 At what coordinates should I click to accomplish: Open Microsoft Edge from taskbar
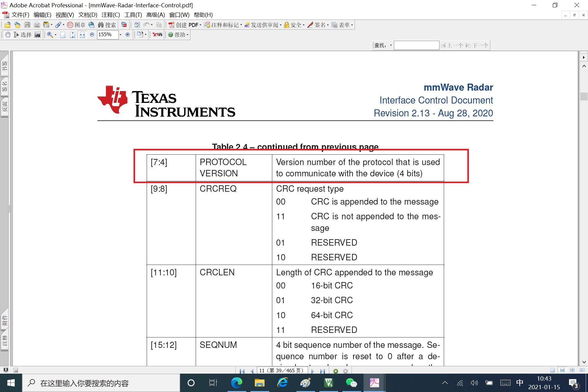[x=236, y=383]
